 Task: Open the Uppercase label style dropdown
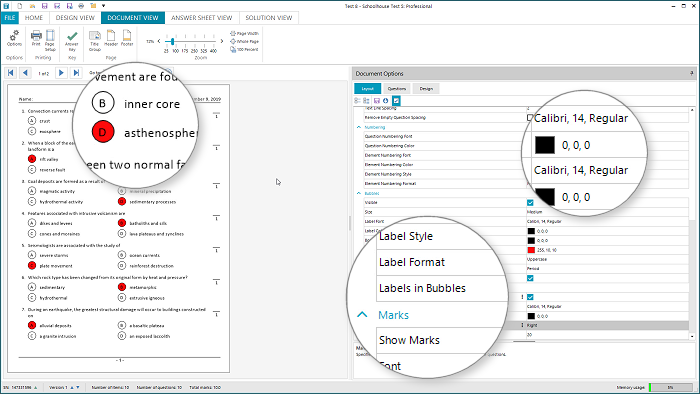tap(607, 259)
